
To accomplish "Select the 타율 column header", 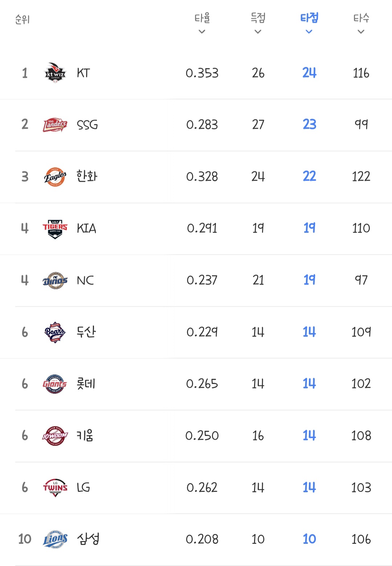I will pyautogui.click(x=202, y=18).
